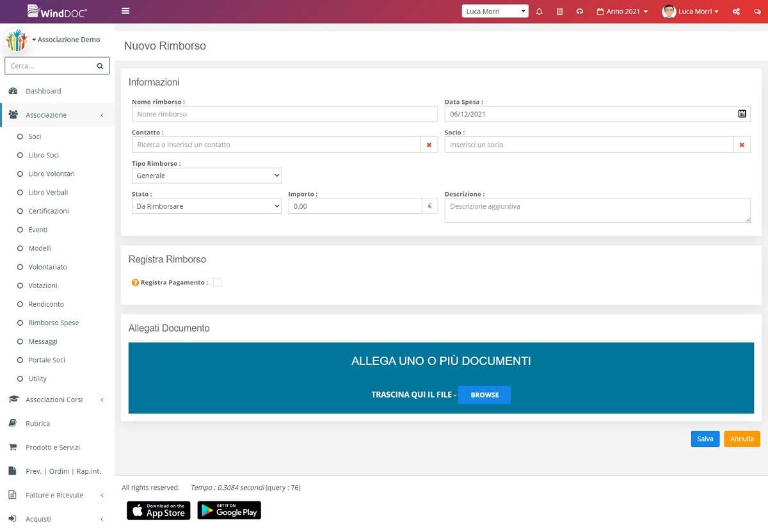Expand the Associazioni Corsi section

pos(102,400)
